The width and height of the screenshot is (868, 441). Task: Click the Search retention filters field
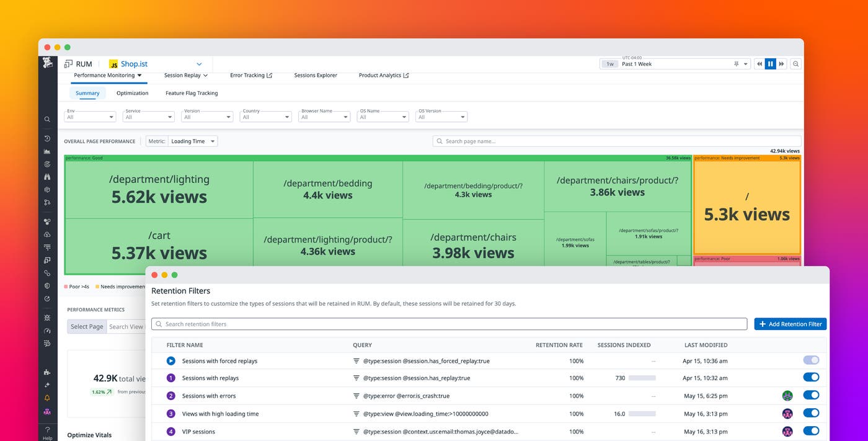pos(449,324)
